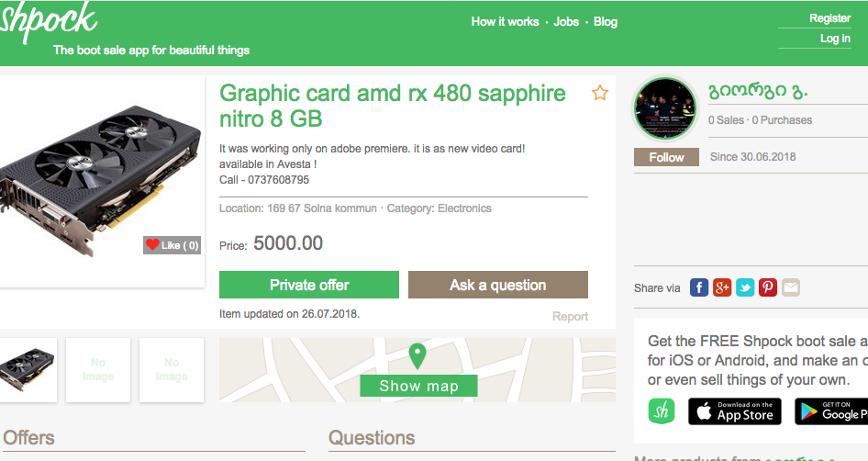Go to the Jobs page
The width and height of the screenshot is (868, 461).
566,21
